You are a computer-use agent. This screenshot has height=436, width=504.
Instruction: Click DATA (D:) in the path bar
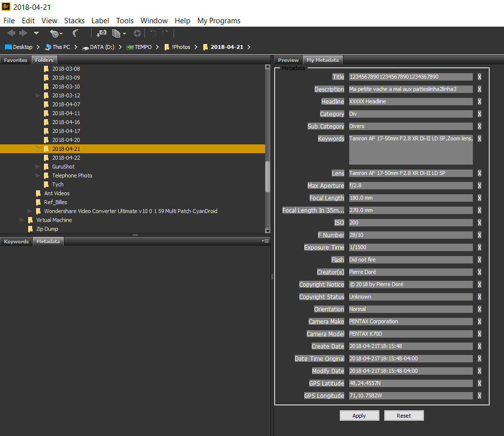pos(98,47)
